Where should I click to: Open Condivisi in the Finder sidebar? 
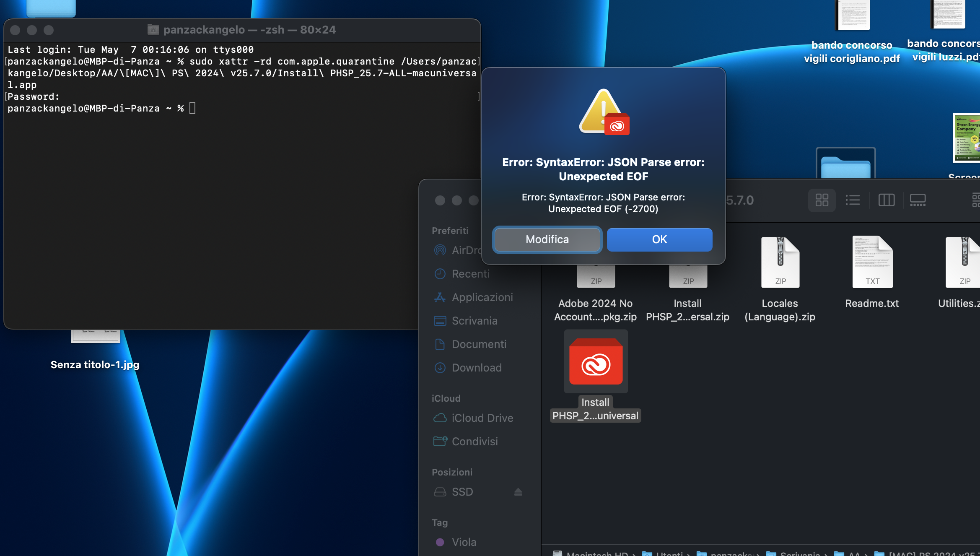coord(465,442)
